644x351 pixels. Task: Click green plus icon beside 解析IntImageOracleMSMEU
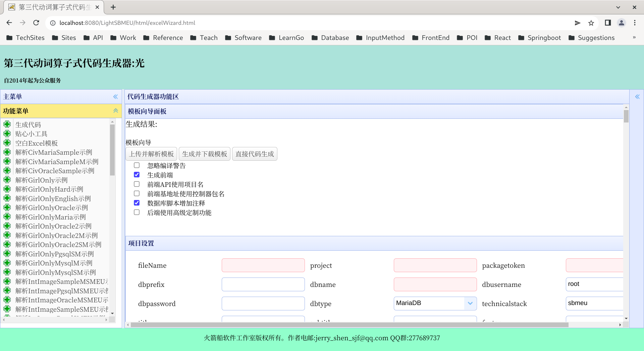coord(7,300)
